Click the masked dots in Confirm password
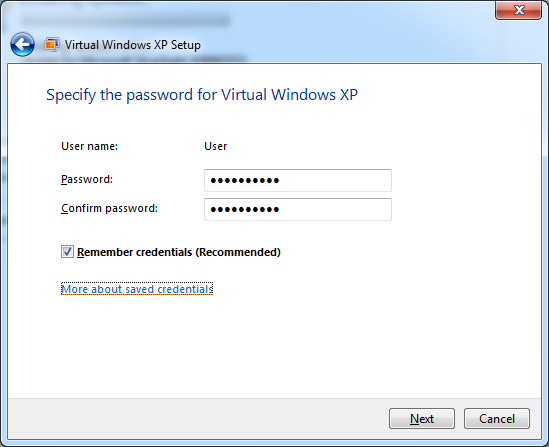 pos(245,210)
